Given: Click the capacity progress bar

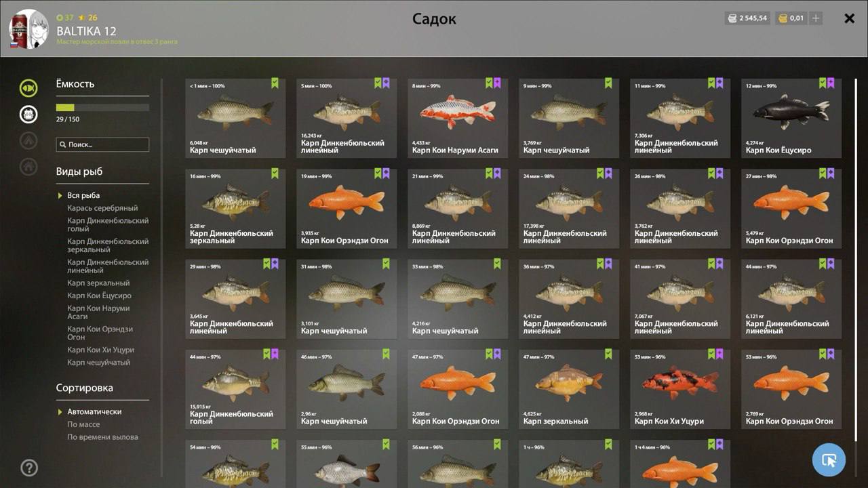Looking at the screenshot, I should 102,107.
